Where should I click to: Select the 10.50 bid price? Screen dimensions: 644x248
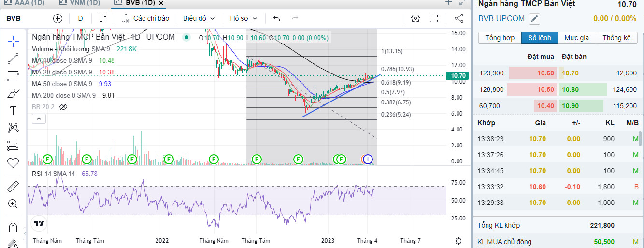545,89
